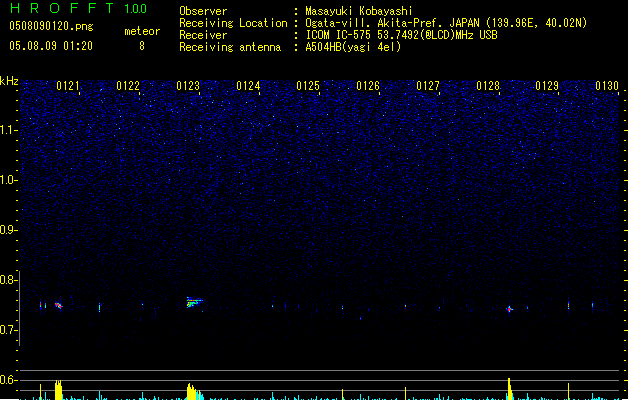Click the Receiver field label
629x400 pixels.
(x=203, y=35)
